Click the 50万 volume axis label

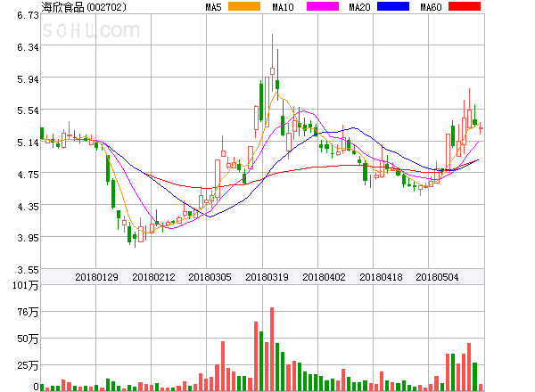click(28, 339)
